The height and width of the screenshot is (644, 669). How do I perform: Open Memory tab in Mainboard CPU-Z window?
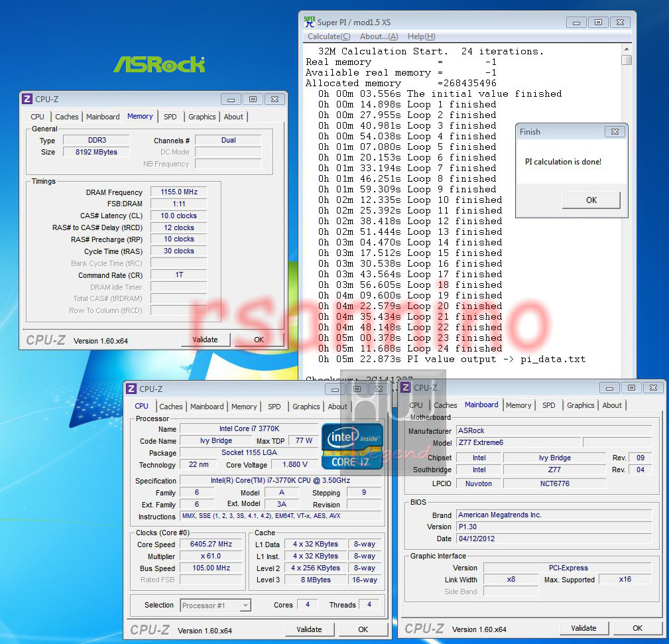[x=518, y=405]
